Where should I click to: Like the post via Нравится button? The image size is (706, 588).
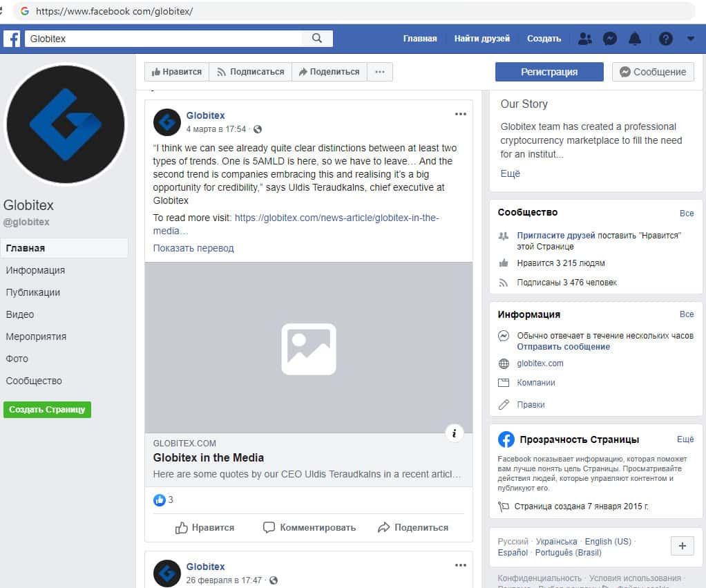[205, 527]
